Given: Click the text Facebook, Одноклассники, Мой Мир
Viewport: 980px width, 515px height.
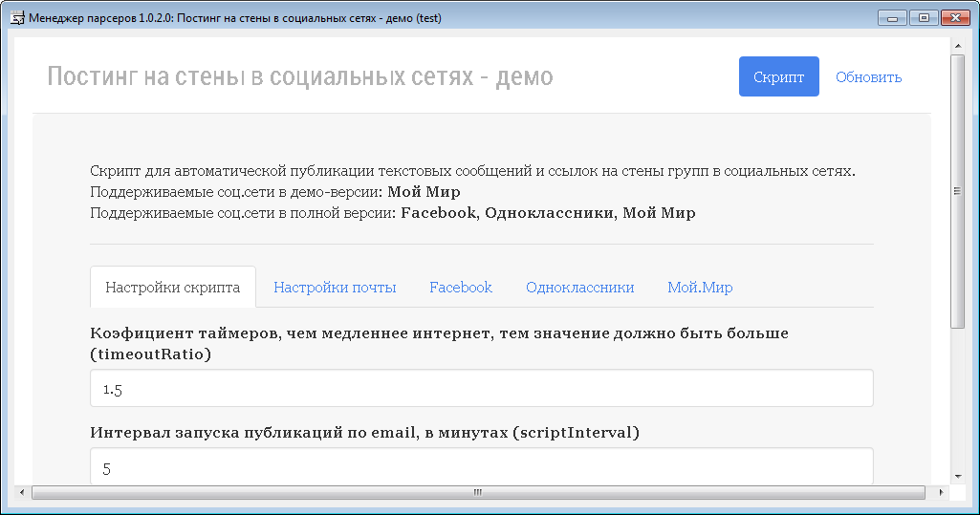Looking at the screenshot, I should point(548,213).
